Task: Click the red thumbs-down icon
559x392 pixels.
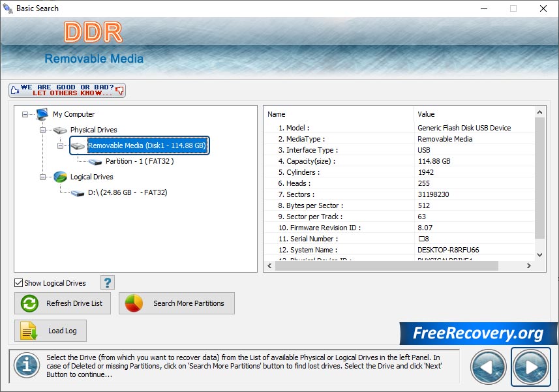Action: tap(120, 90)
